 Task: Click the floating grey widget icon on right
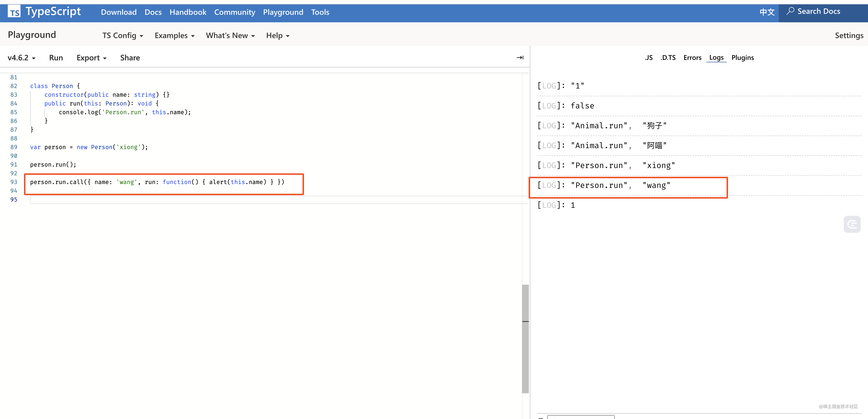[852, 224]
